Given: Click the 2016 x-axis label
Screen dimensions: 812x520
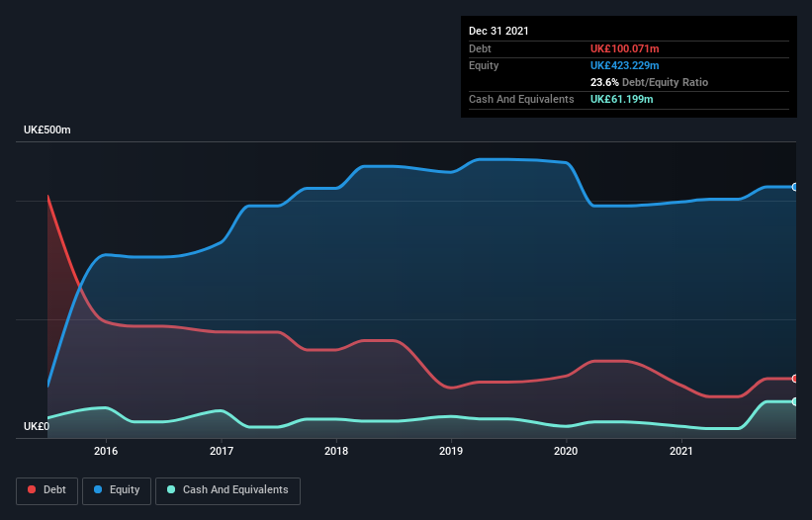Looking at the screenshot, I should click(x=106, y=451).
